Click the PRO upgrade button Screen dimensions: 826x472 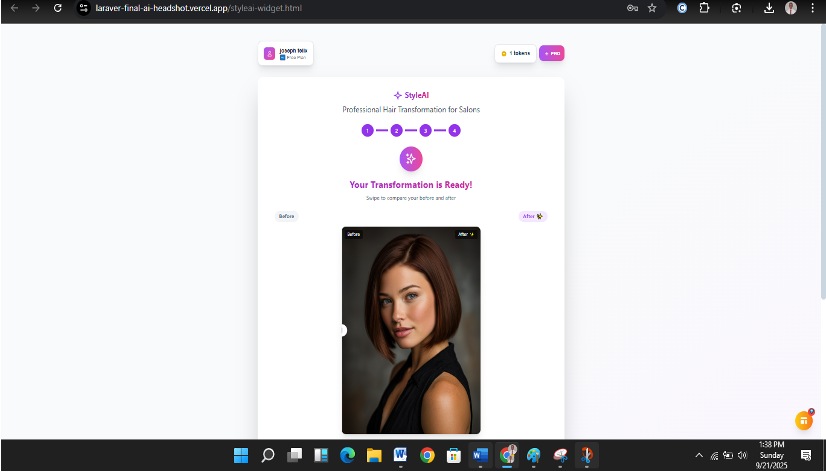point(551,53)
